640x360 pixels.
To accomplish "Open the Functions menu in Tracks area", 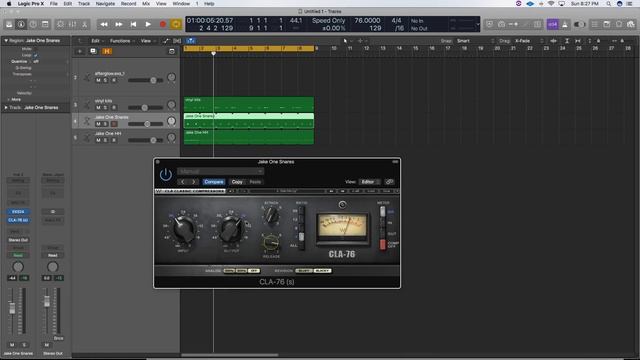I will 121,41.
